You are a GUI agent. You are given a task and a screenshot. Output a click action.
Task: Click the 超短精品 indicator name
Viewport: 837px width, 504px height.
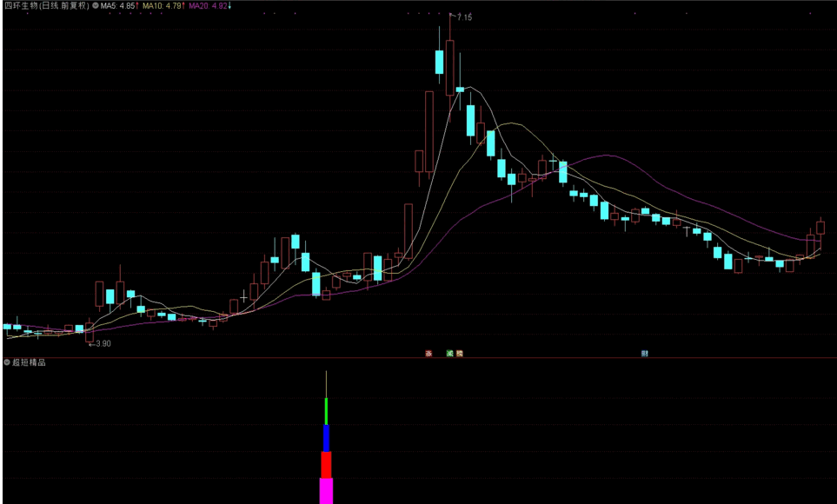tap(30, 362)
